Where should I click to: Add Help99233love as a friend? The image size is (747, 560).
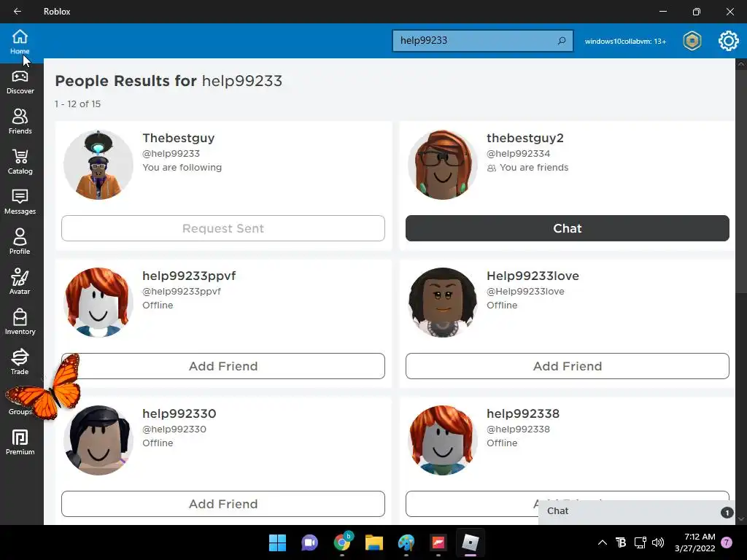(x=567, y=366)
